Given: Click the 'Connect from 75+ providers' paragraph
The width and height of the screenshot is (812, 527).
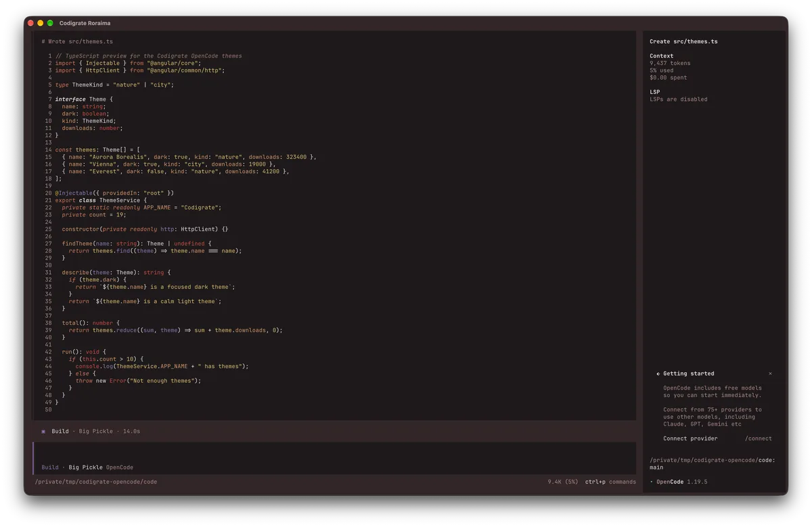Looking at the screenshot, I should coord(712,417).
